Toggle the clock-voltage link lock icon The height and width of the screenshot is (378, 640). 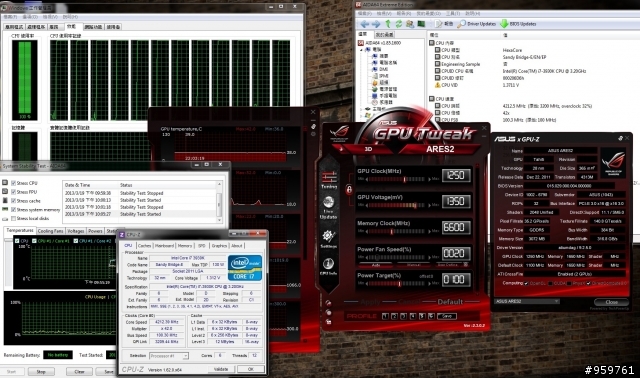349,189
